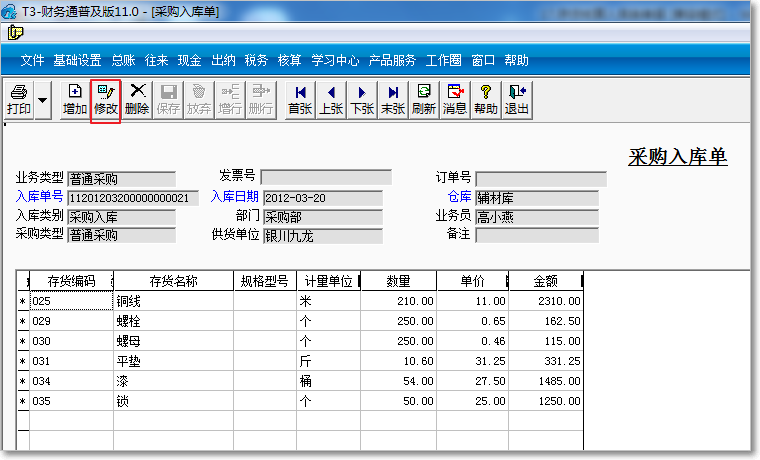Open the 核算 menu
The height and width of the screenshot is (460, 760).
pyautogui.click(x=289, y=61)
